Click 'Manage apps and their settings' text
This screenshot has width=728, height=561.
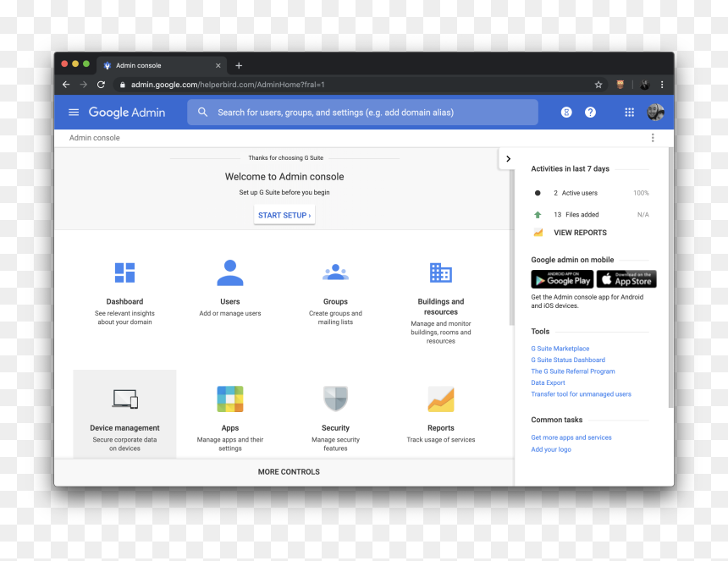pyautogui.click(x=229, y=444)
